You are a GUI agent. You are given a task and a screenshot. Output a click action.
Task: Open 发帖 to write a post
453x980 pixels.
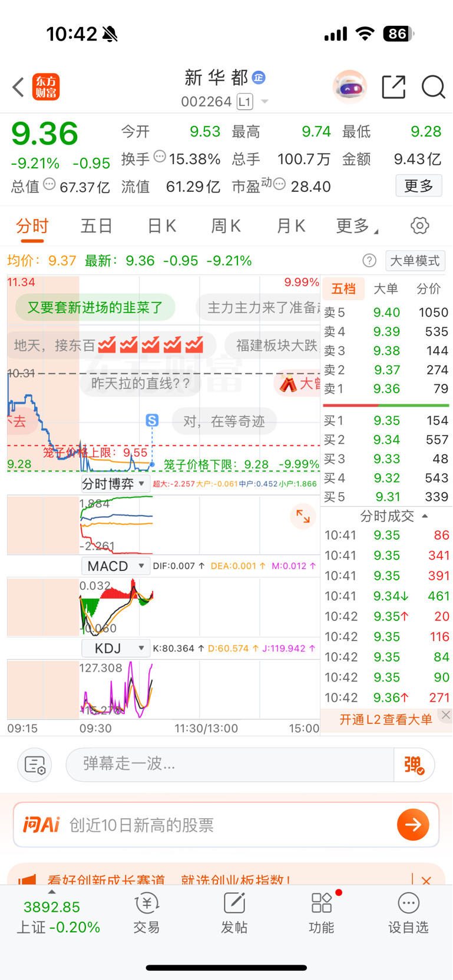point(234,913)
